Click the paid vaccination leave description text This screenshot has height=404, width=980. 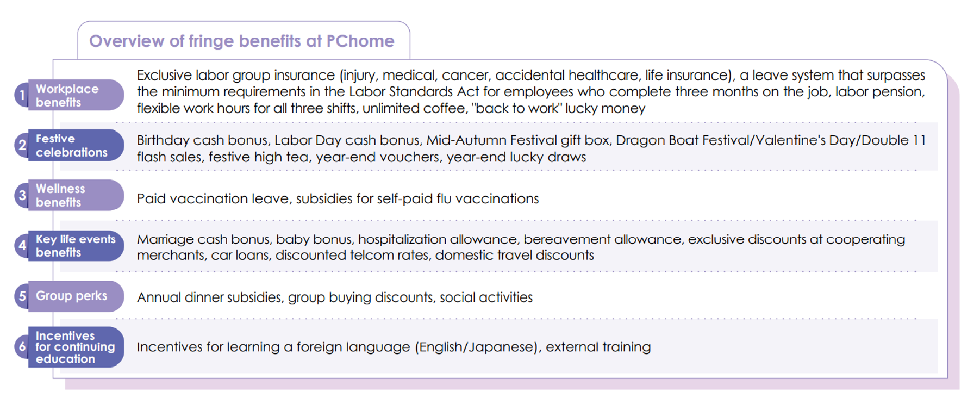338,198
